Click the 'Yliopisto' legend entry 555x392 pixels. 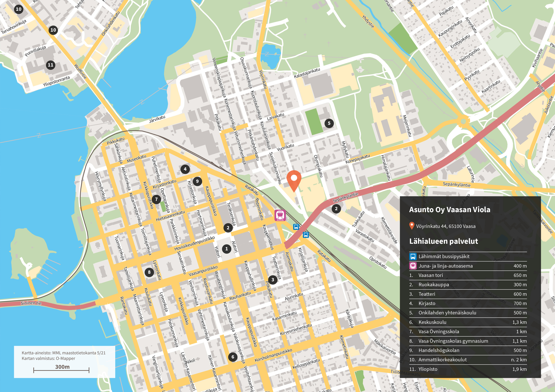(428, 369)
